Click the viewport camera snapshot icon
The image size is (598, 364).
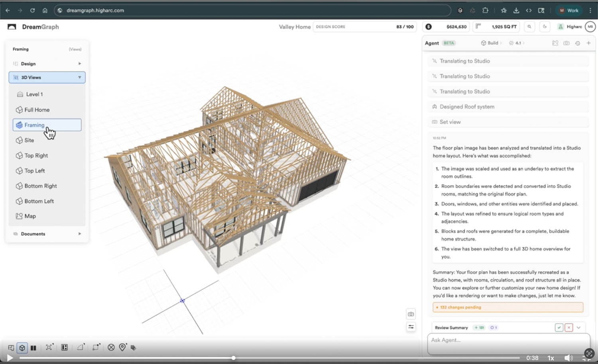point(411,314)
